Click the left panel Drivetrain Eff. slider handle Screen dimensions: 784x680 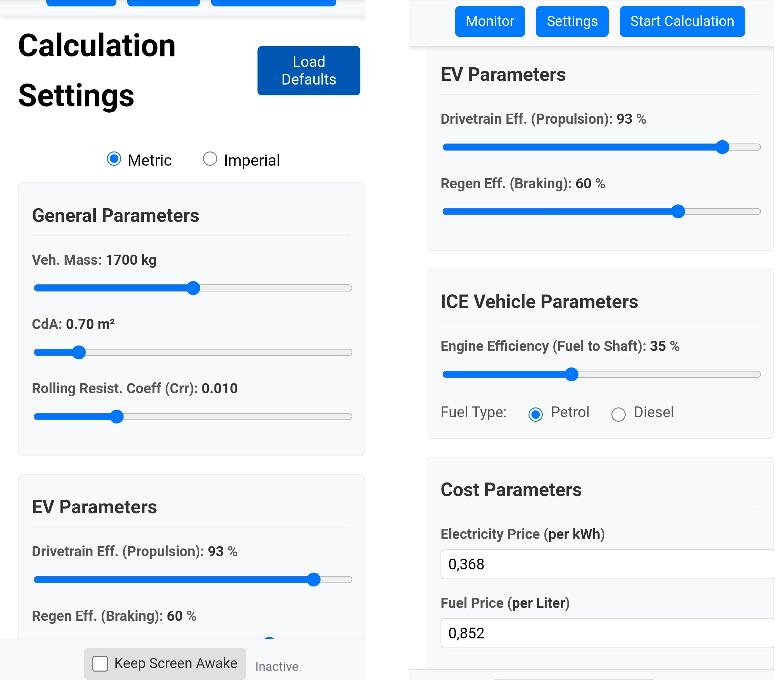[314, 580]
